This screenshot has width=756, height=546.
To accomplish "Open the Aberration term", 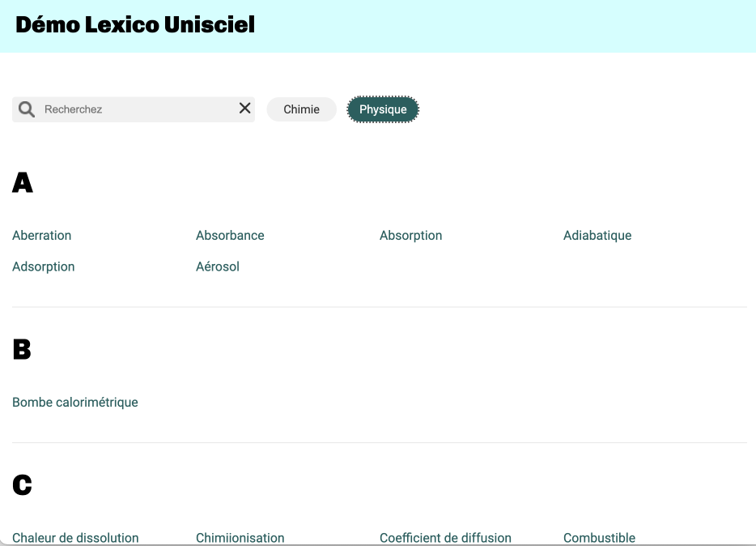I will [x=42, y=236].
